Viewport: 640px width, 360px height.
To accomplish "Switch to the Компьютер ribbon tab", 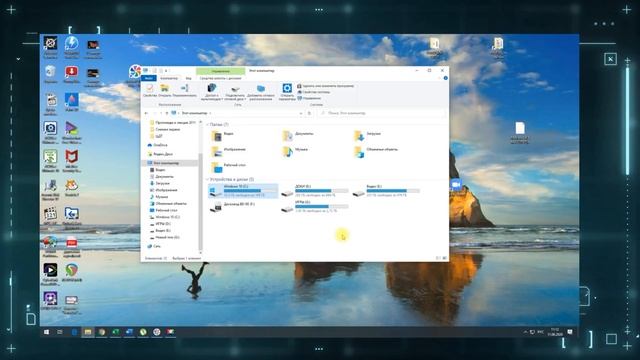I will point(169,78).
